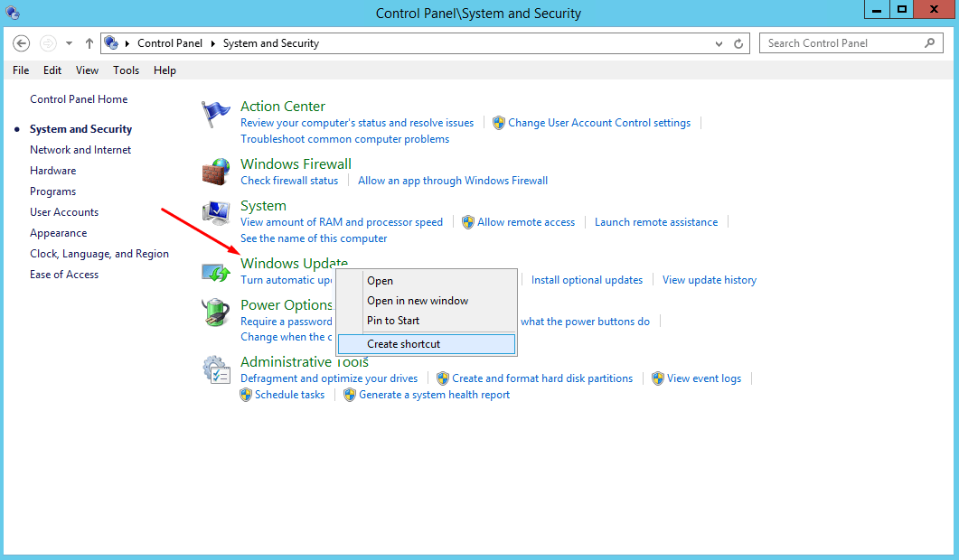Click See the name of this computer
The image size is (959, 560).
click(314, 238)
